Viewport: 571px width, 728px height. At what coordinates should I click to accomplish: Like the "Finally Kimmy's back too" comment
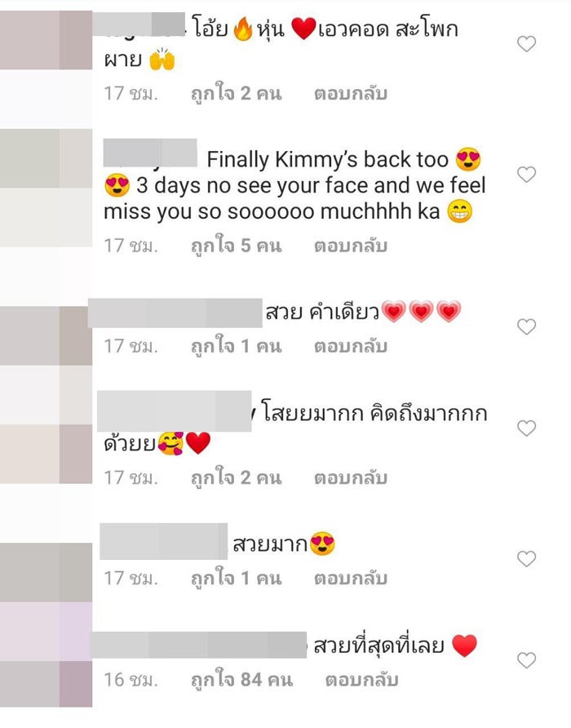526,175
